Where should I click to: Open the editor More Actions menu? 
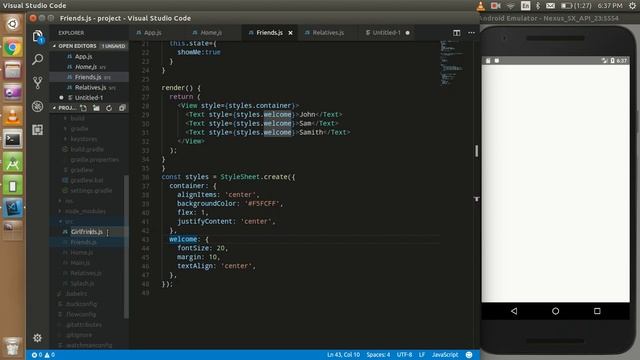pos(471,33)
